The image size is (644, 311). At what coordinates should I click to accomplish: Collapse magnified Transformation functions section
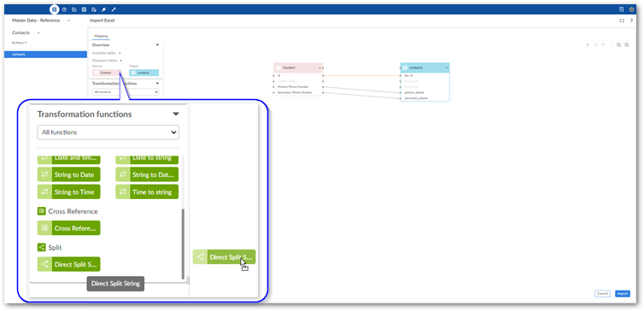tap(176, 114)
